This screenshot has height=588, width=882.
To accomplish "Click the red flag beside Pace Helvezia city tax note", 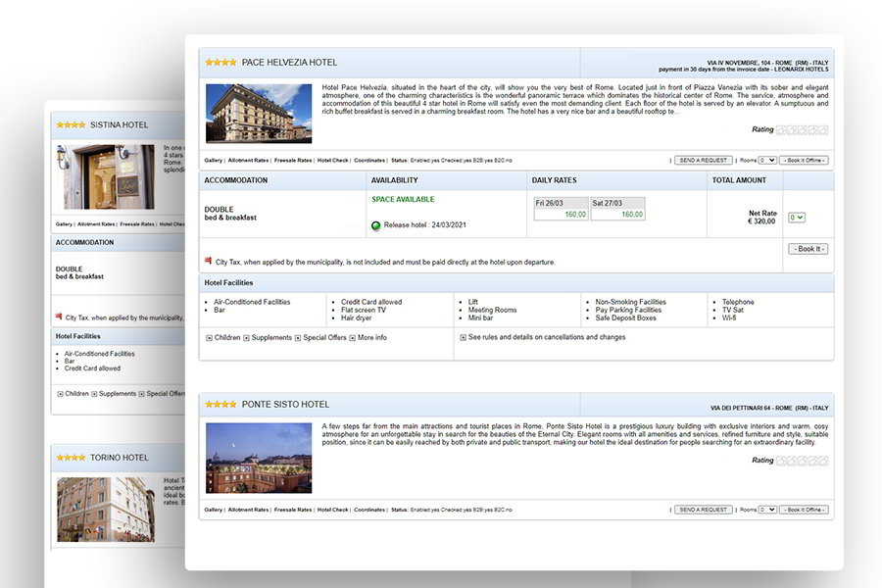I will pos(208,261).
